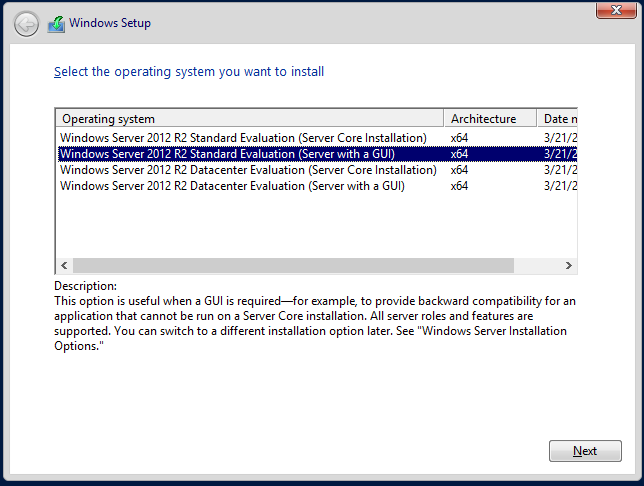Sort by the Architecture column header
644x486 pixels.
tap(490, 119)
